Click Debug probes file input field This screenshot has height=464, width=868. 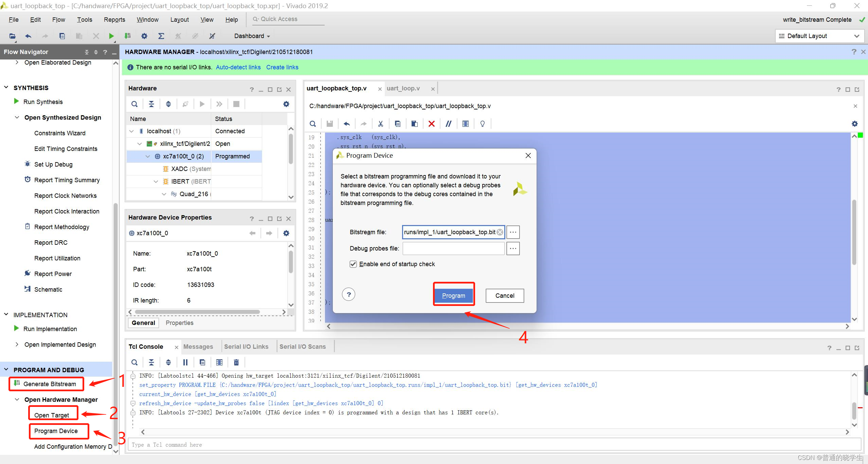(x=453, y=248)
